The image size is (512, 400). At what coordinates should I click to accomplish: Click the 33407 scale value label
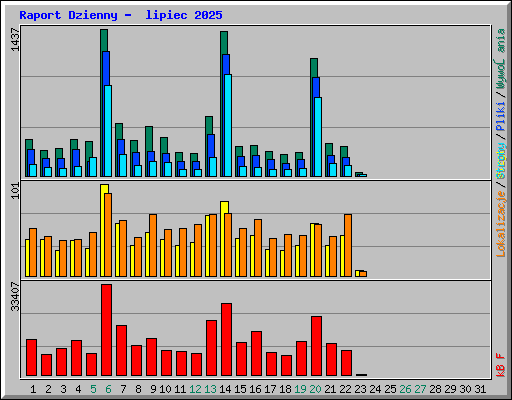tap(15, 297)
